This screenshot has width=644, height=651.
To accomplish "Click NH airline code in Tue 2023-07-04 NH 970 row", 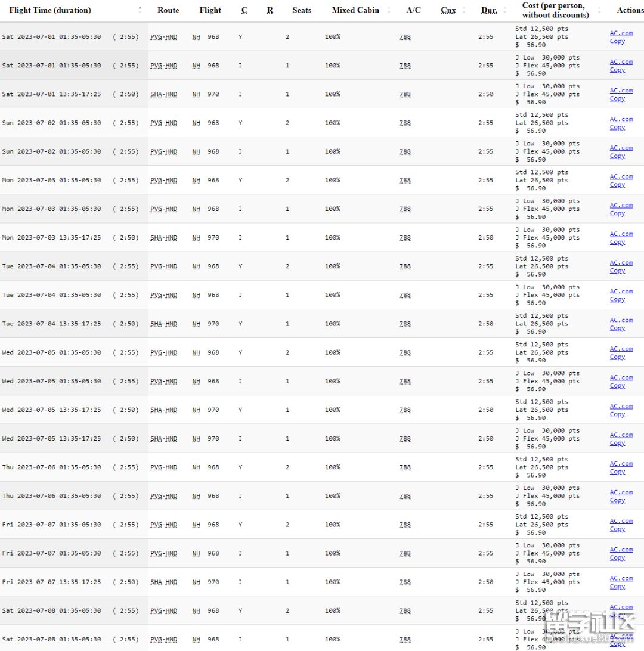I will (196, 324).
